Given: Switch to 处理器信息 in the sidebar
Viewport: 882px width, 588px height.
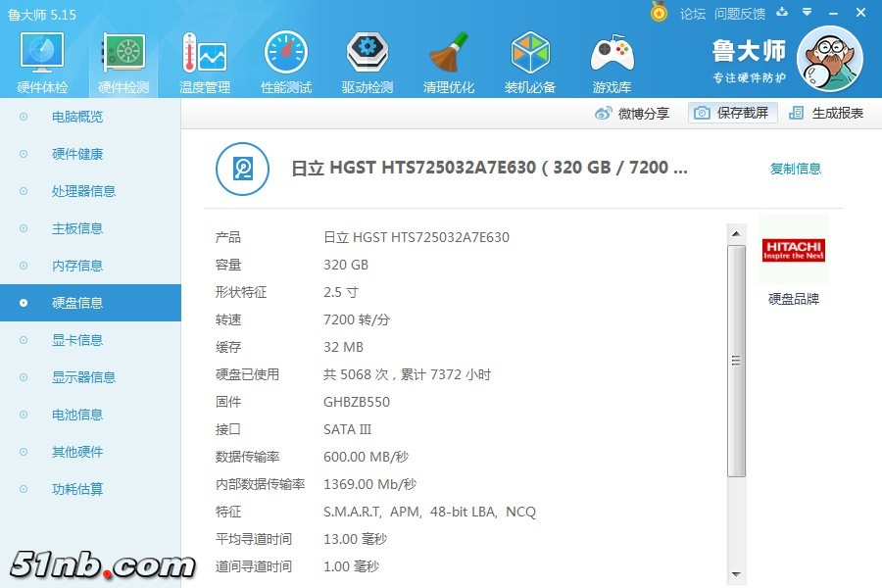Looking at the screenshot, I should click(83, 191).
